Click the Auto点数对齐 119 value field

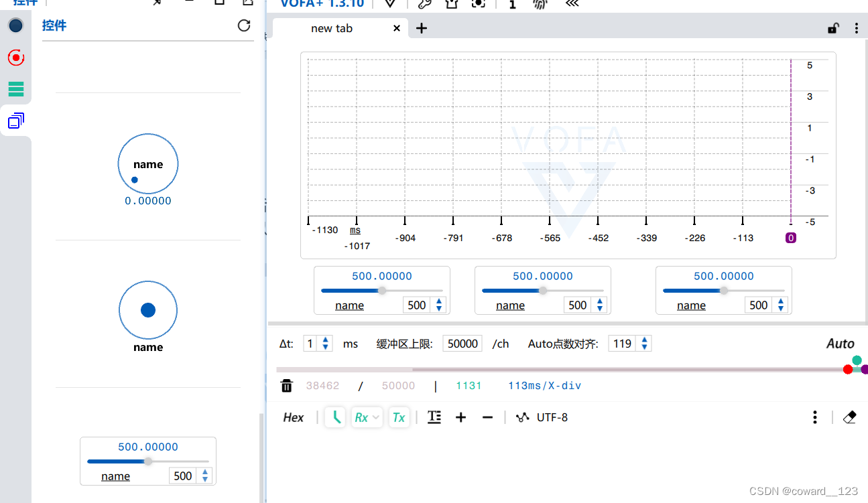pos(623,344)
